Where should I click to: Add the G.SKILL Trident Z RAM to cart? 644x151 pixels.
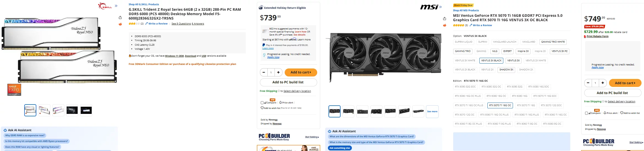point(301,72)
